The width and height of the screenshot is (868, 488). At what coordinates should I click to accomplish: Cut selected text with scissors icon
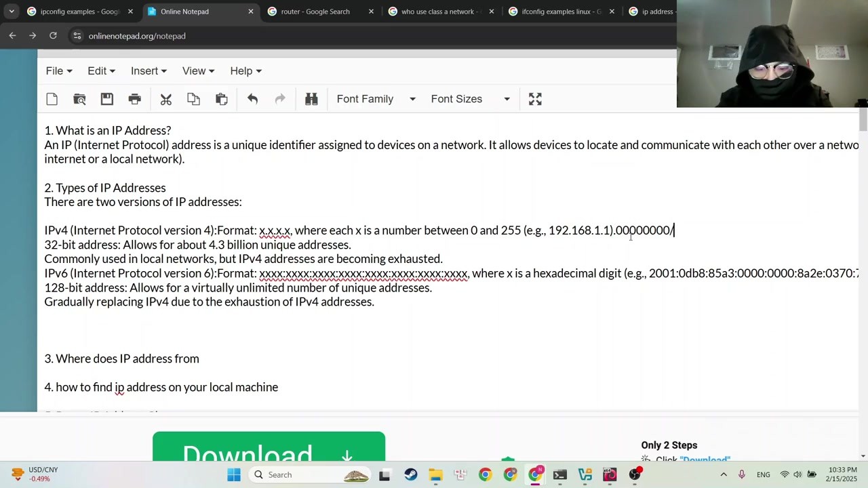point(165,99)
